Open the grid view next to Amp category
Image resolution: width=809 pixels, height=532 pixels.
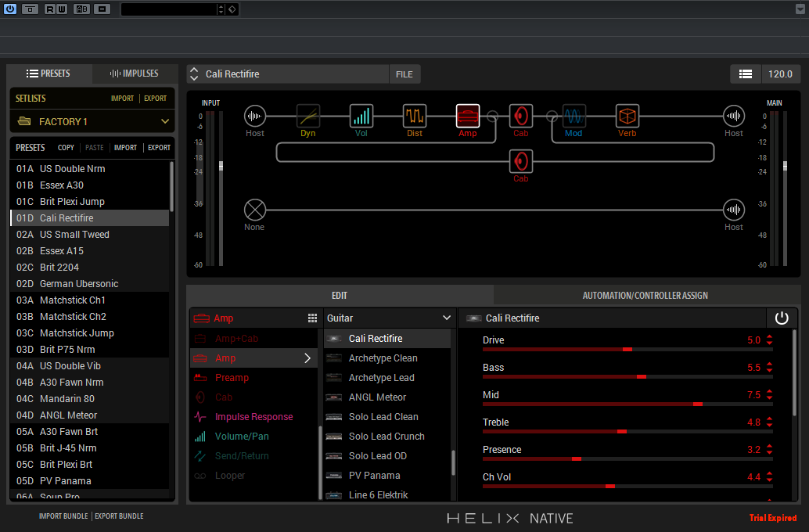[312, 318]
